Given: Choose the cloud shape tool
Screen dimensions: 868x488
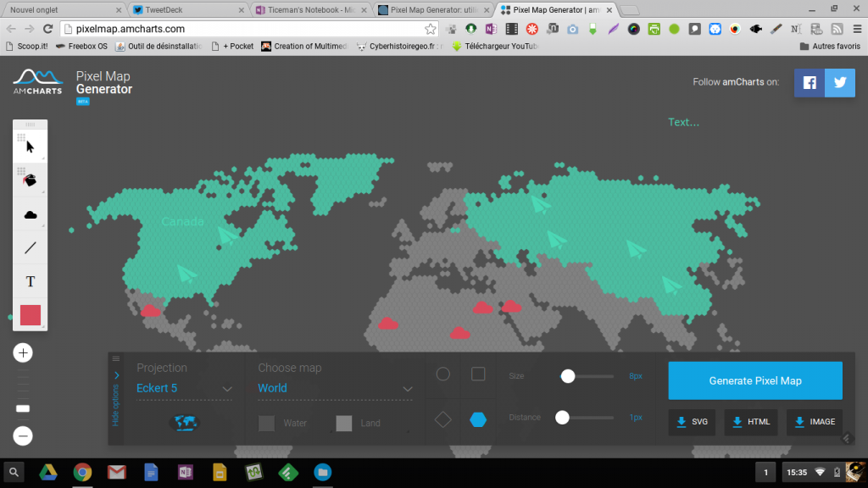Looking at the screenshot, I should tap(31, 214).
